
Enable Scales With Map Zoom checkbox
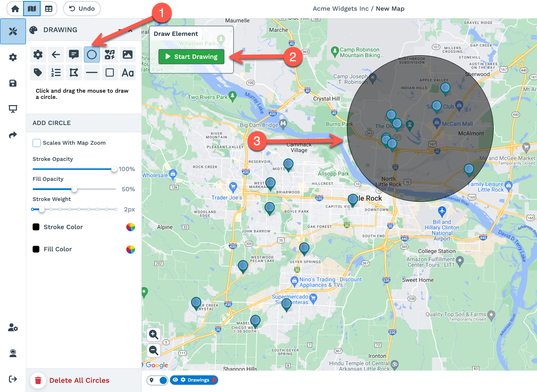(37, 143)
